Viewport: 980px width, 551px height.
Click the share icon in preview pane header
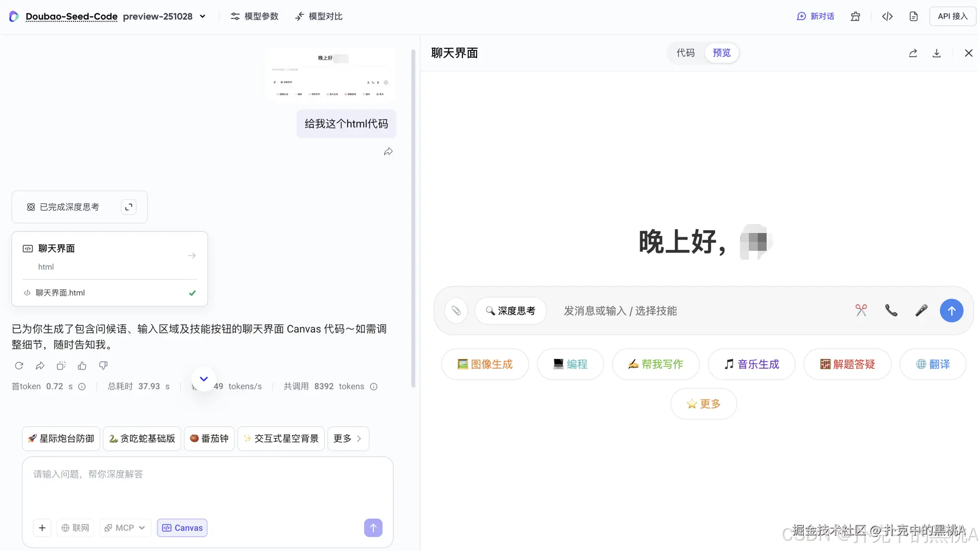point(913,53)
